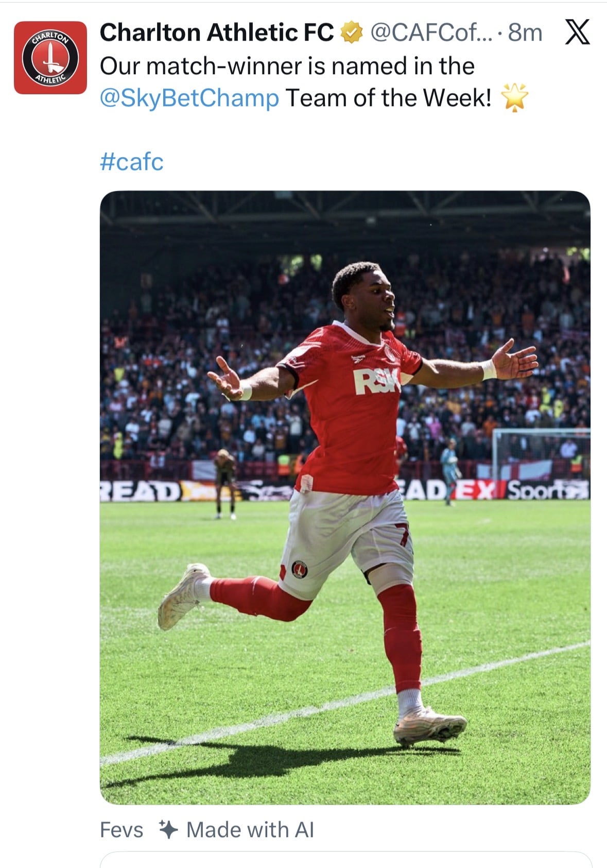Click the 8m timestamp
The image size is (607, 868).
526,33
